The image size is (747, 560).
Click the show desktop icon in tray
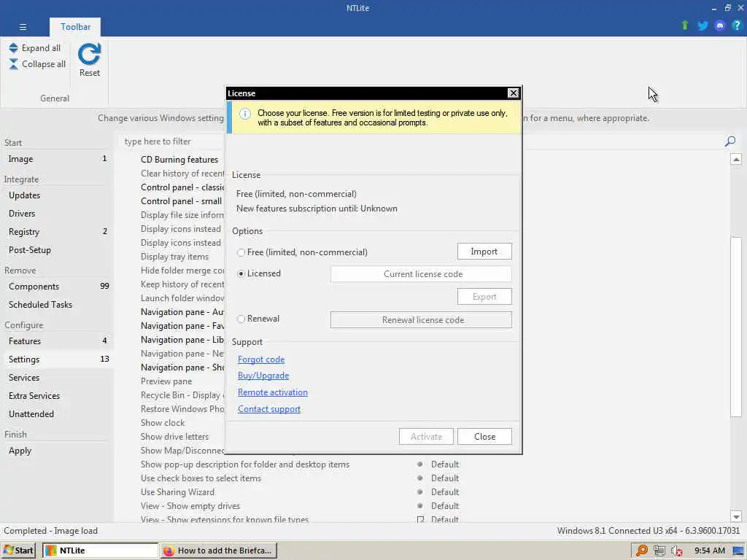(738, 551)
